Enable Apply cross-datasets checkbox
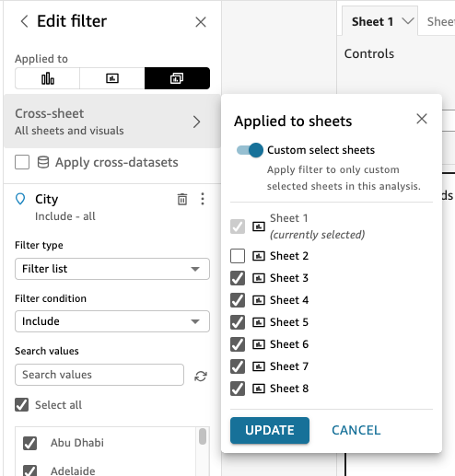Viewport: 455px width, 476px height. click(22, 162)
